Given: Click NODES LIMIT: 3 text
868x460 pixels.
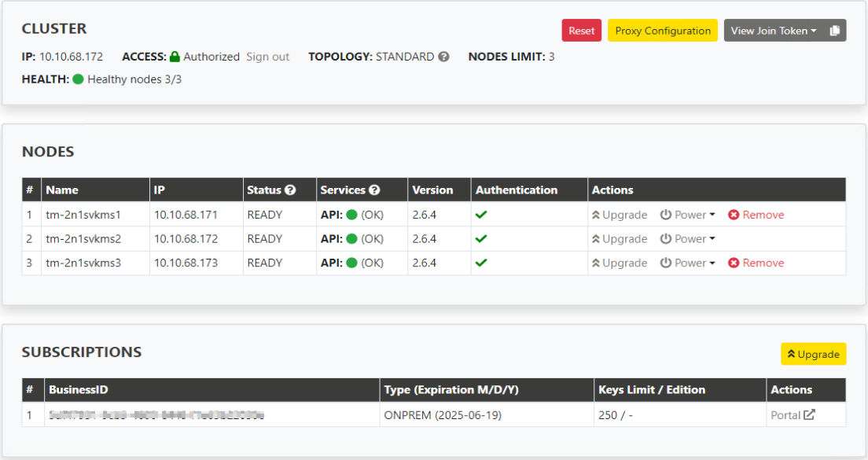Looking at the screenshot, I should click(511, 57).
